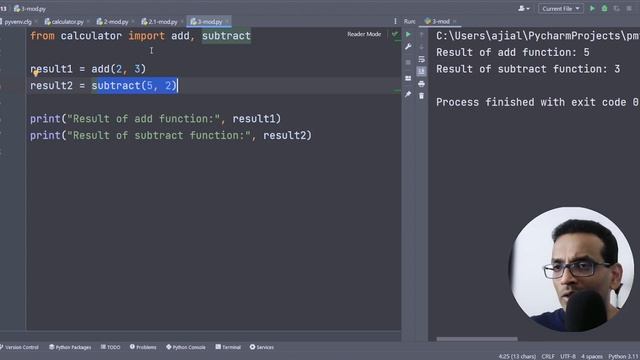Click 'Result of add function: 5' output line

[x=513, y=52]
